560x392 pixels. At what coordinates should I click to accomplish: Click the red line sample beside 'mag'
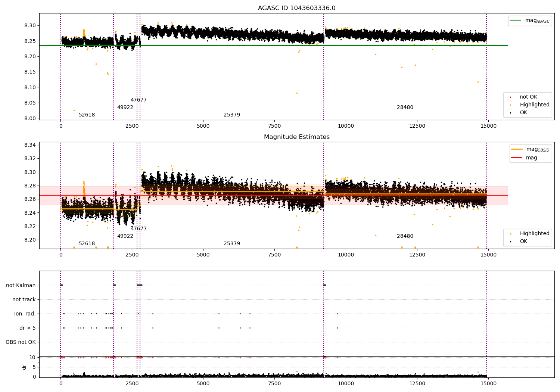pyautogui.click(x=517, y=158)
